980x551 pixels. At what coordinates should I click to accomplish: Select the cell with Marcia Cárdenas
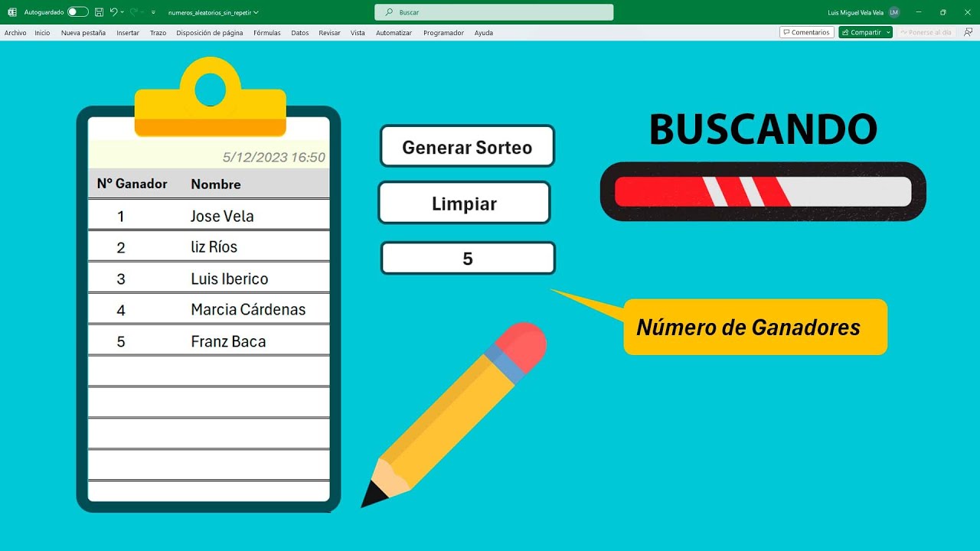point(248,310)
